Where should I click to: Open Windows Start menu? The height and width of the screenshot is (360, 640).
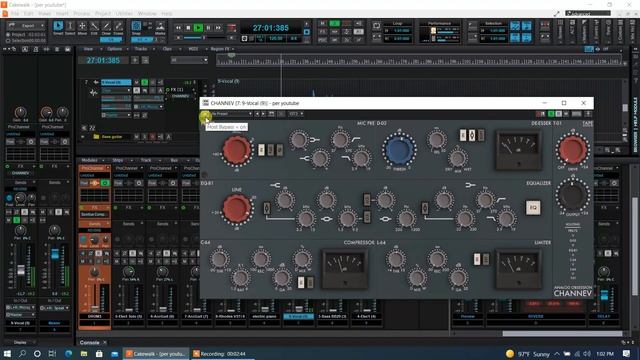(7, 353)
